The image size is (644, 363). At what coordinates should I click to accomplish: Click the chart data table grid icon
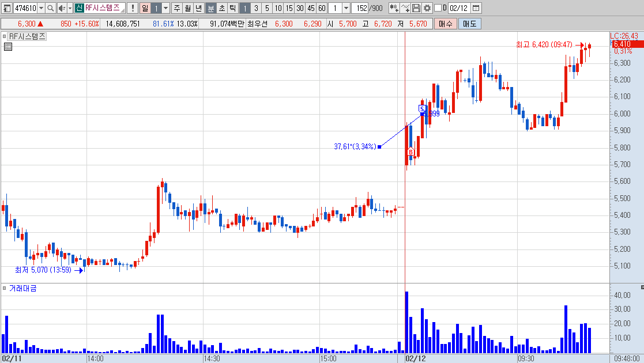(x=8, y=47)
